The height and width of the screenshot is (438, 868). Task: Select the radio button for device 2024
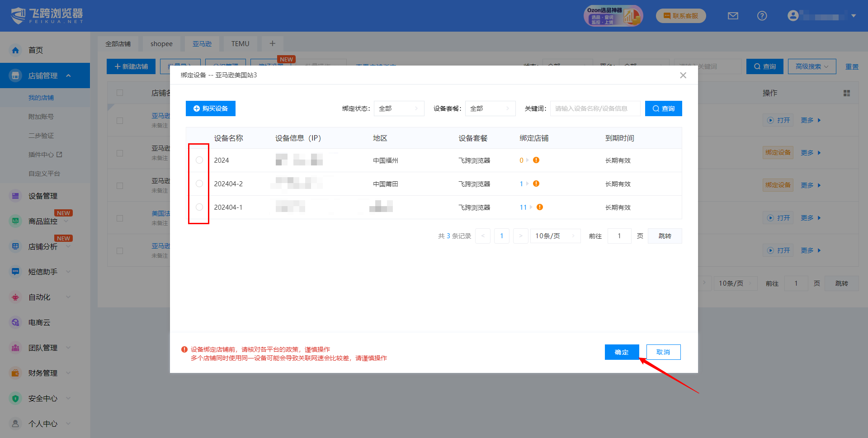[199, 160]
